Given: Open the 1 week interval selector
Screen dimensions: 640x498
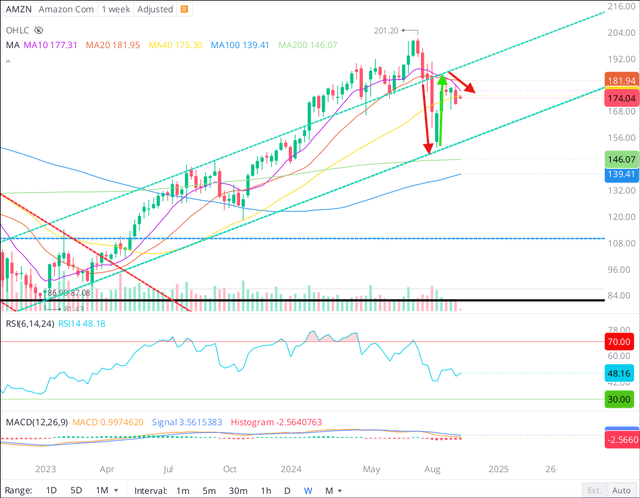Looking at the screenshot, I should point(116,9).
